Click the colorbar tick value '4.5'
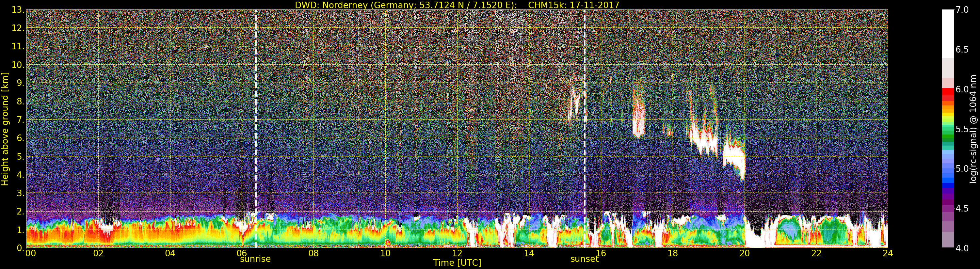Image resolution: width=980 pixels, height=269 pixels. 962,209
